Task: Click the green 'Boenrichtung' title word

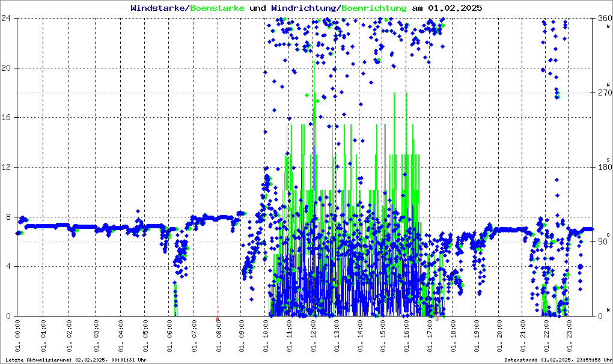Action: [374, 8]
